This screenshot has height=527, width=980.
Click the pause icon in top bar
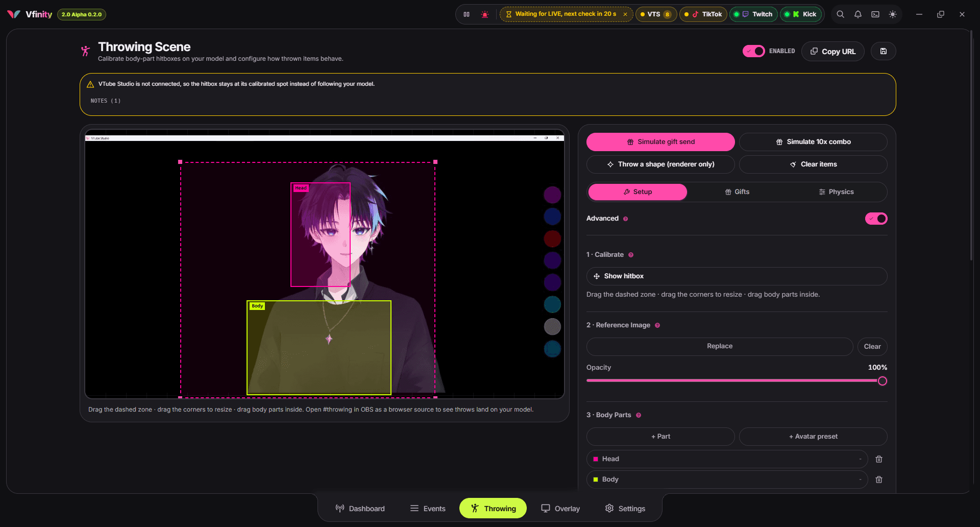[467, 14]
